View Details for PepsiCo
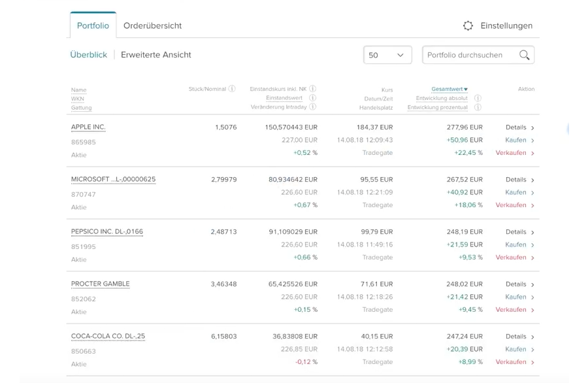Image resolution: width=588 pixels, height=383 pixels. [520, 232]
